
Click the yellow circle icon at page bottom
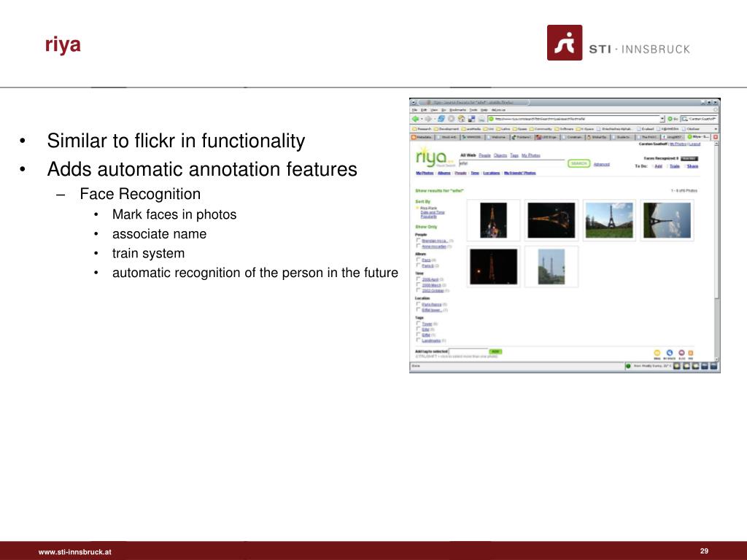pos(657,353)
